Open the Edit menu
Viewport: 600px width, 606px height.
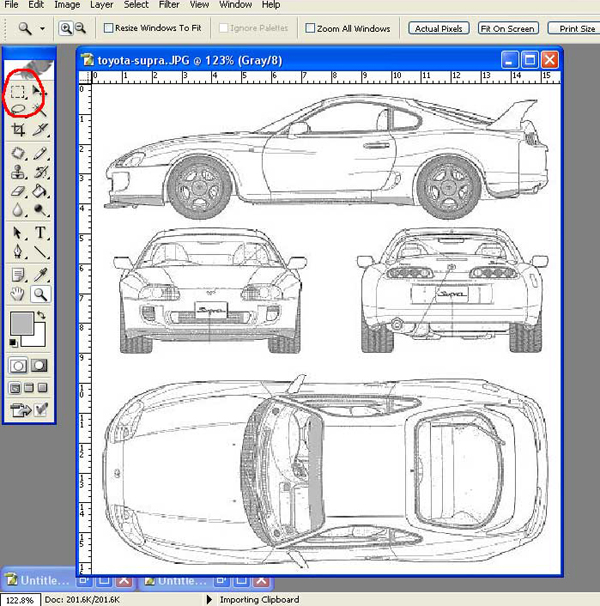coord(36,5)
